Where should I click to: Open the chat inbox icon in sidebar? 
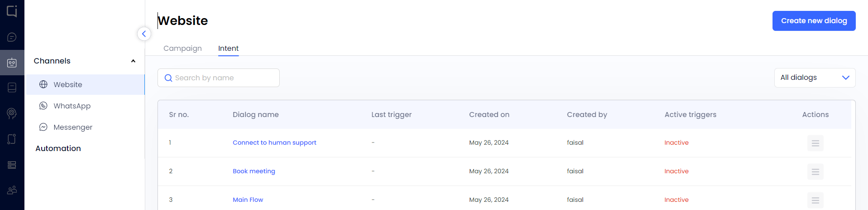pyautogui.click(x=12, y=37)
